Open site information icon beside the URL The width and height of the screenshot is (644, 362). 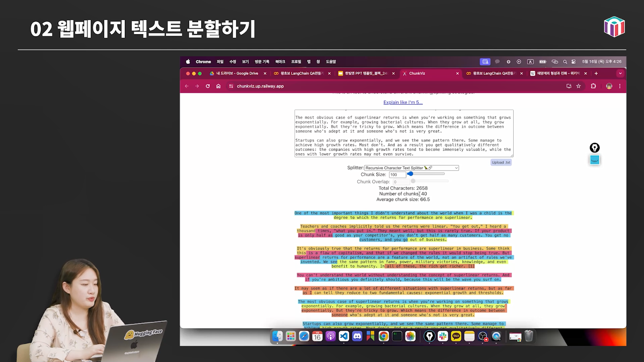coord(231,86)
